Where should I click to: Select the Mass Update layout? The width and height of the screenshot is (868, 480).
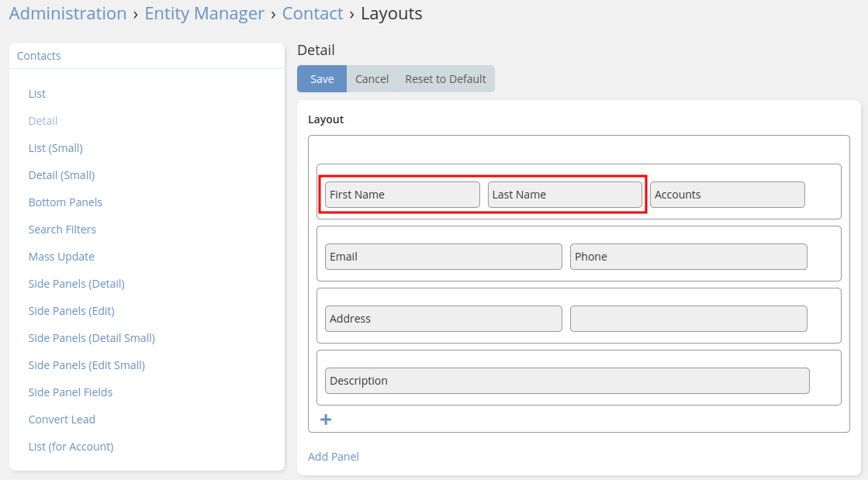point(61,257)
